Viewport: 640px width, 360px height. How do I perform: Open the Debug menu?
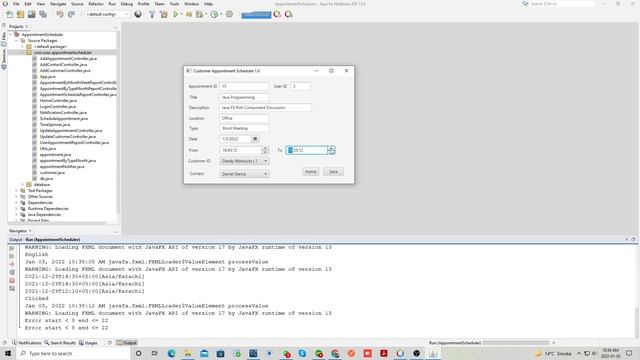click(127, 4)
